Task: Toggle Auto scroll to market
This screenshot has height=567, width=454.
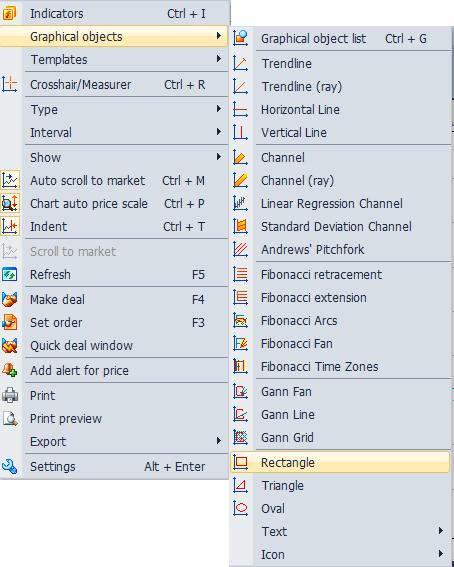Action: 114,180
